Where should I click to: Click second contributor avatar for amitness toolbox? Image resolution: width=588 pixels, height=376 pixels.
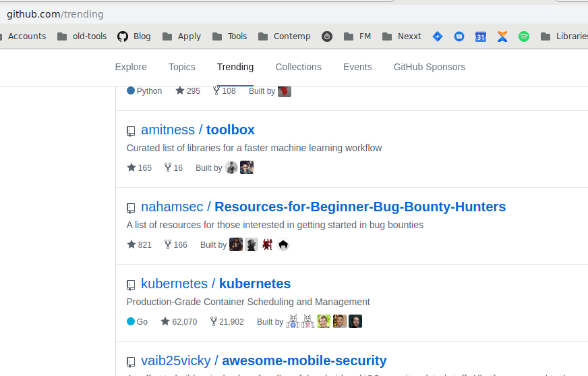click(247, 167)
